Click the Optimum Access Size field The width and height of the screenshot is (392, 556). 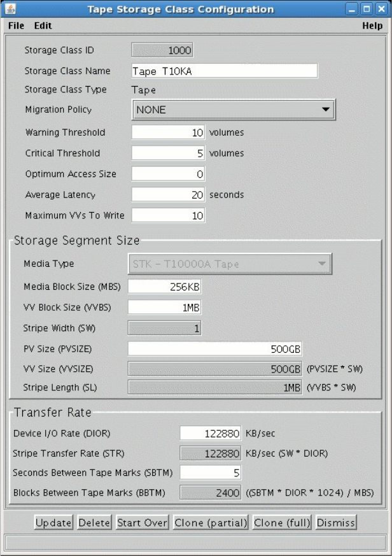[168, 174]
